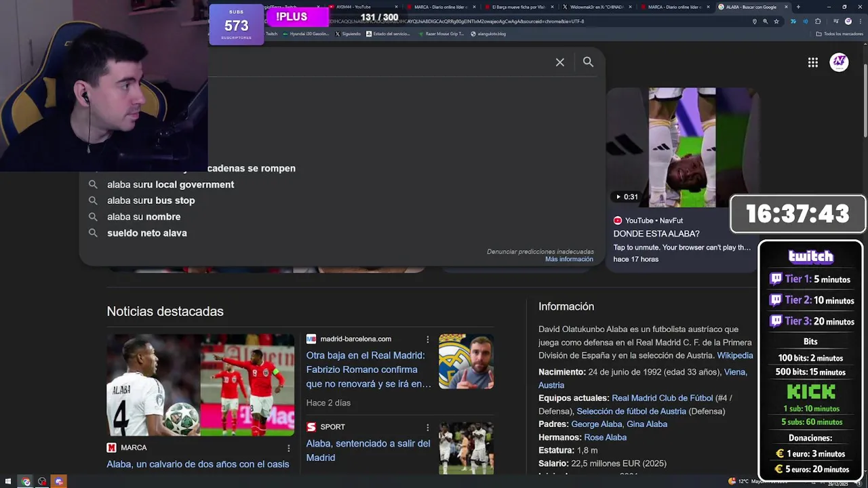868x488 pixels.
Task: Switch to the first MARCA - Diario online tab
Action: coord(441,7)
